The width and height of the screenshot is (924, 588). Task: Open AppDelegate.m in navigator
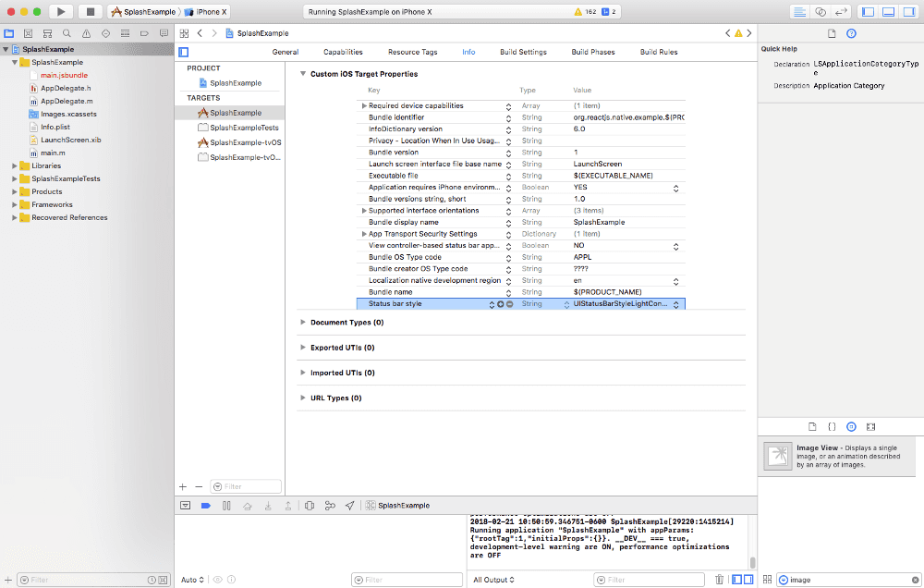tap(61, 101)
